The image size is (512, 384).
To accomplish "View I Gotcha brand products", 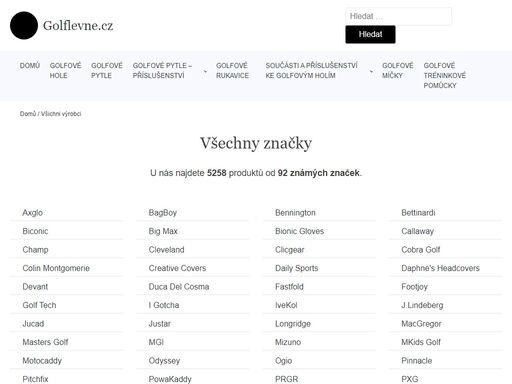I will tap(164, 305).
